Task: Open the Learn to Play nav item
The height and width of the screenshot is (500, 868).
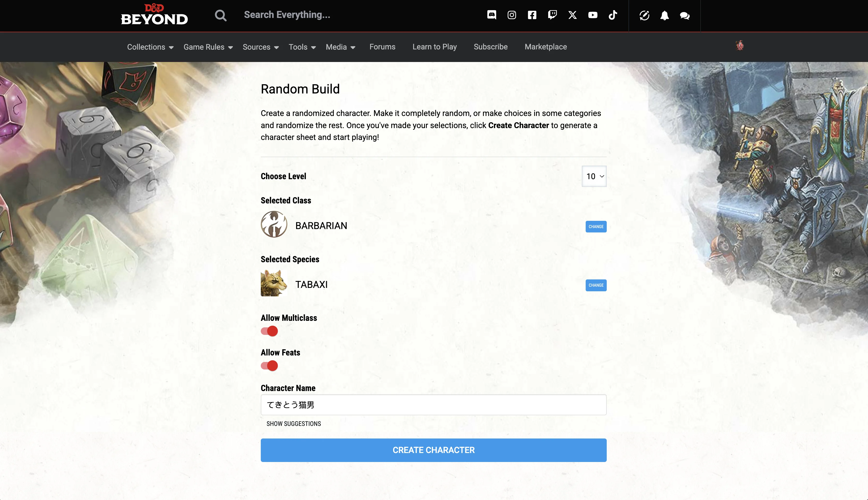Action: point(434,47)
